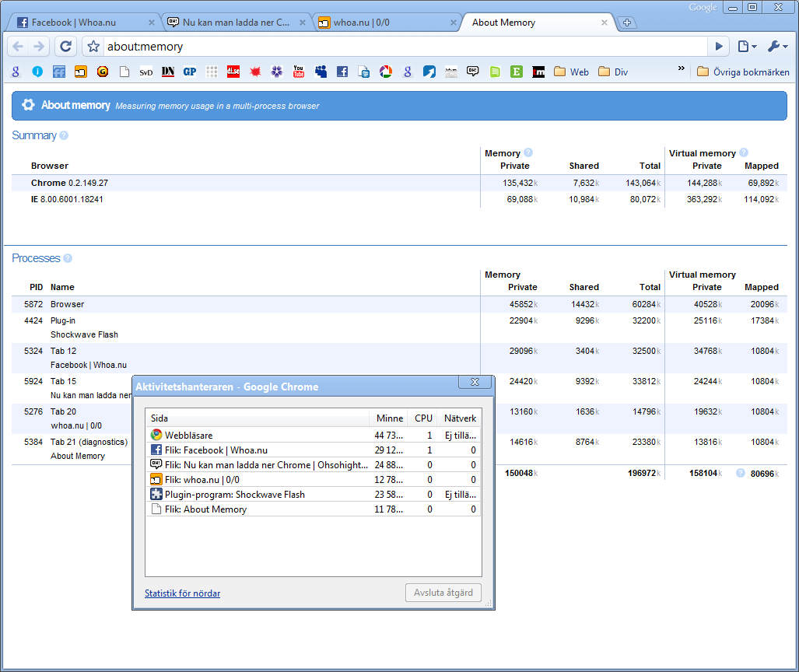Open the page control menu
The width and height of the screenshot is (799, 672).
(747, 47)
